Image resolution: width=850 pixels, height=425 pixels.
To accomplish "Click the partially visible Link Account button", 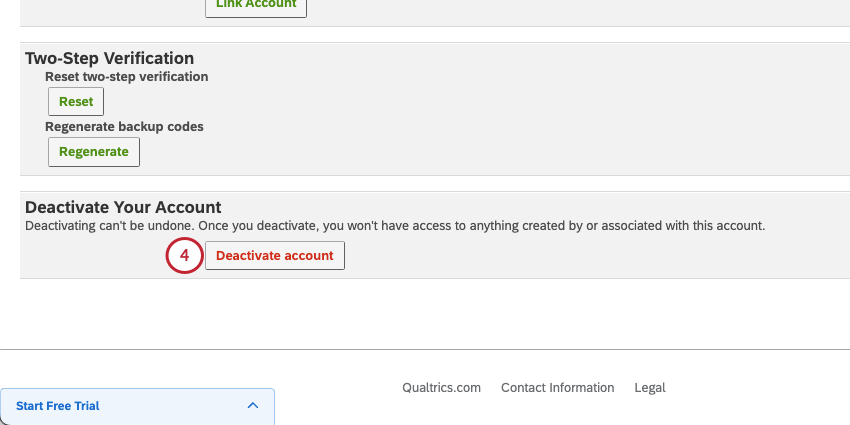I will (256, 5).
